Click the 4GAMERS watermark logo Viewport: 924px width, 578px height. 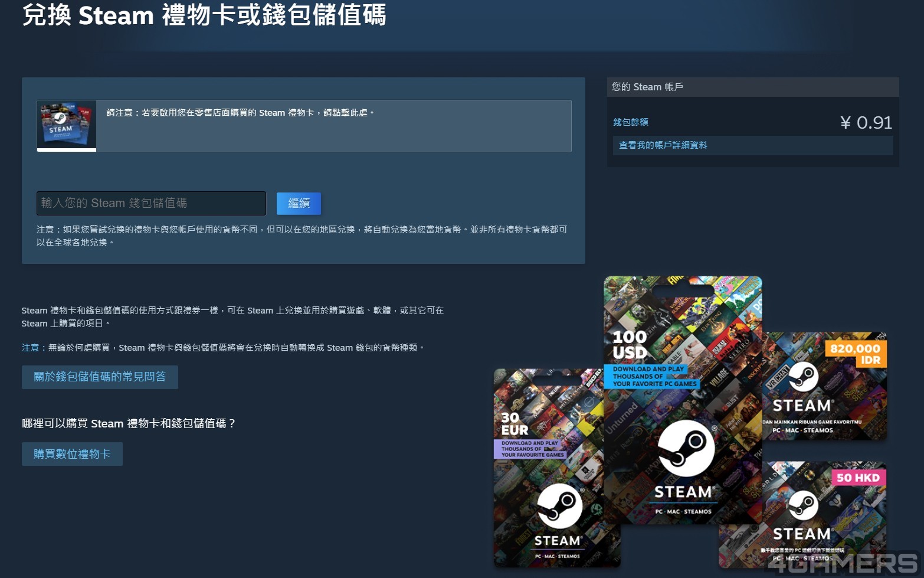pyautogui.click(x=844, y=563)
